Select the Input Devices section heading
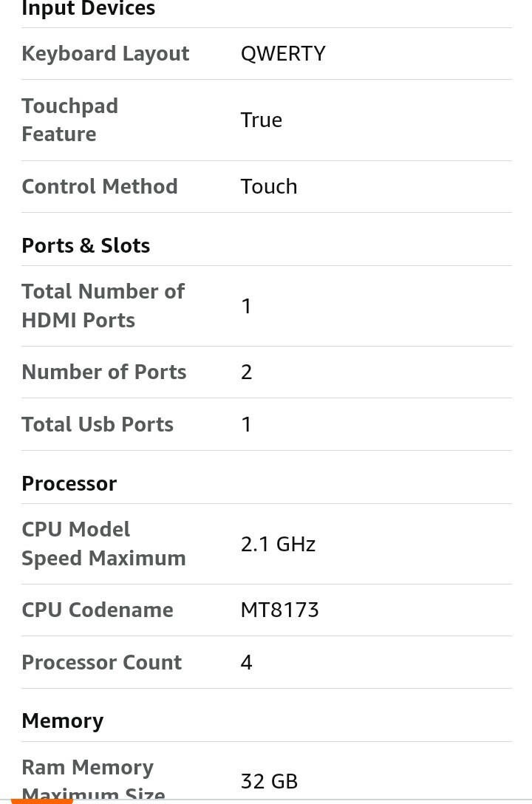The height and width of the screenshot is (804, 532). [x=88, y=9]
